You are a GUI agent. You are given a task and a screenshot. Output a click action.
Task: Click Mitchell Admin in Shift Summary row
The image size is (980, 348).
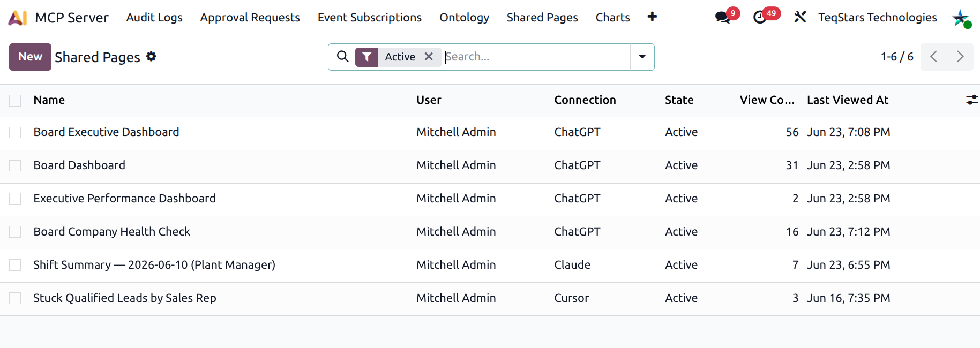coord(456,265)
